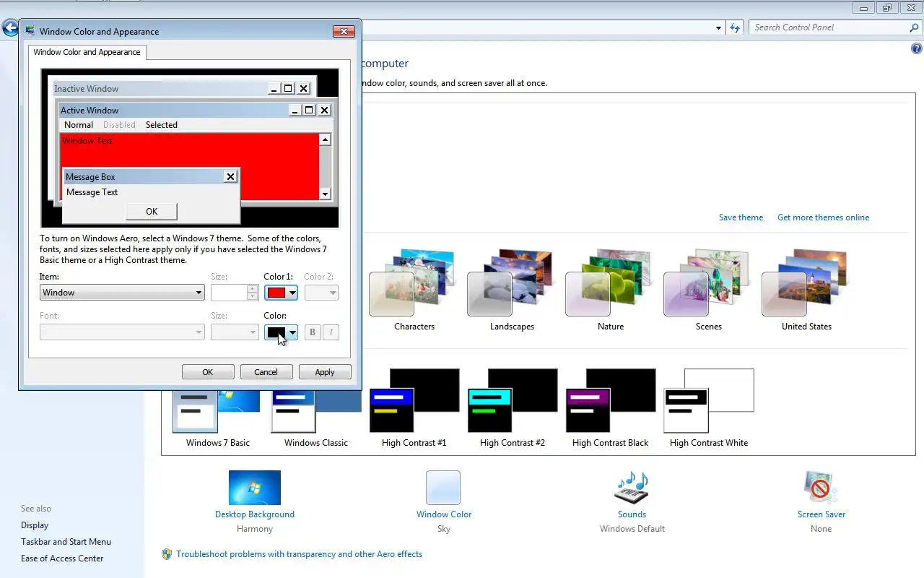
Task: Click the Cancel button
Action: coord(266,372)
